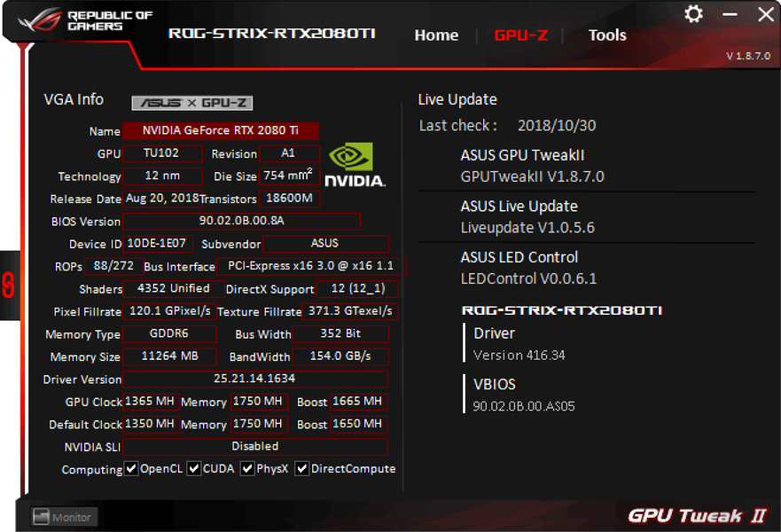This screenshot has width=781, height=532.
Task: Click the NVIDIA SLI Disabled field
Action: click(x=254, y=447)
